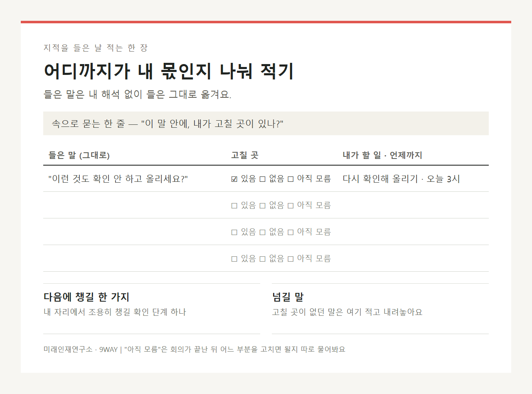
Task: Select 아직 모름 in the first blank row
Action: (x=291, y=206)
